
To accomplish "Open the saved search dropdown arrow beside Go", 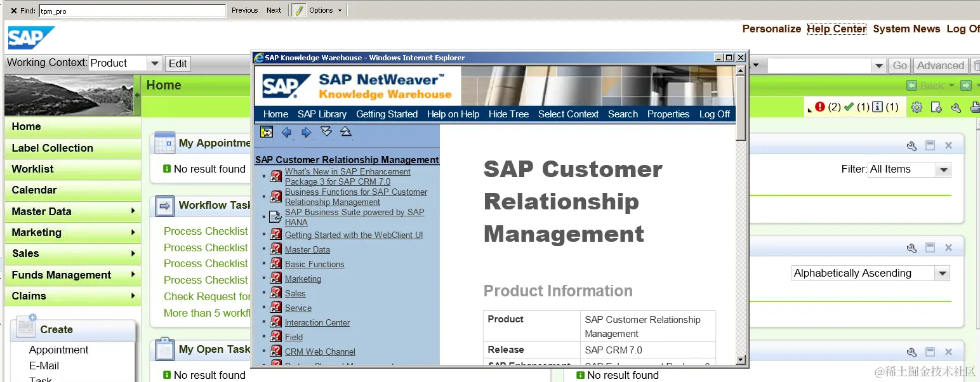I will (879, 65).
